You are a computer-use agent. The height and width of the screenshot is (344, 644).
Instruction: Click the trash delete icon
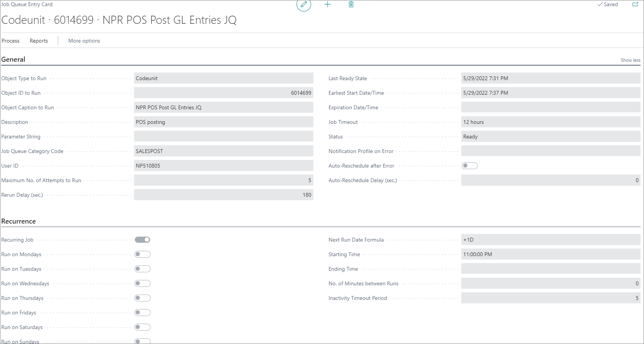(351, 5)
